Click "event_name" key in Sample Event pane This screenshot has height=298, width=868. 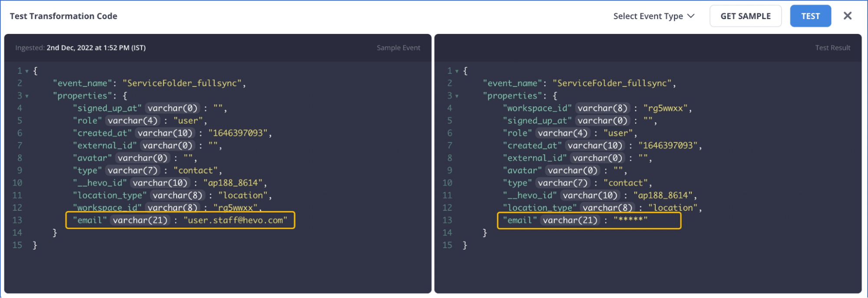(x=83, y=83)
